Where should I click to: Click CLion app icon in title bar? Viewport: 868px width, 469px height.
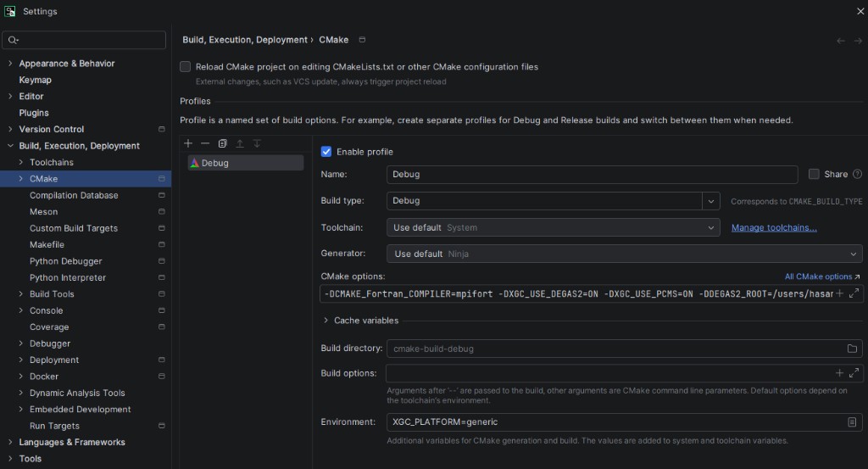point(10,11)
